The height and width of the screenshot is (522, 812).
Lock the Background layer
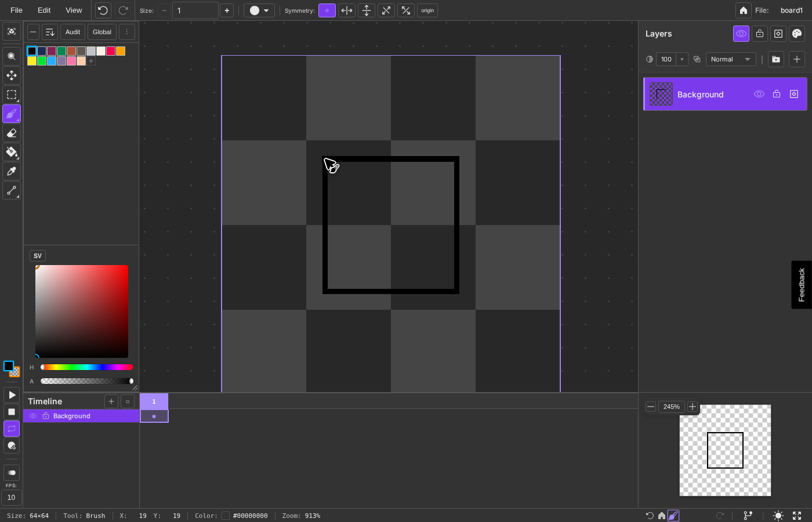(777, 93)
